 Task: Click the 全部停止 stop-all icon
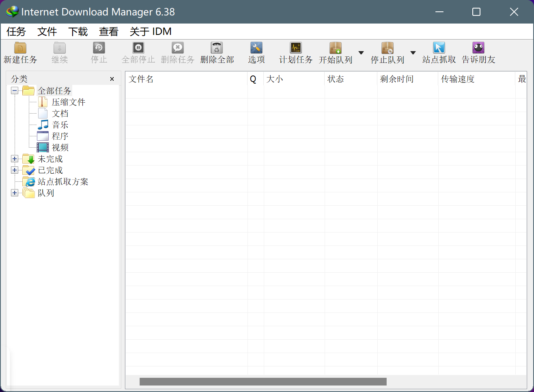tap(138, 48)
